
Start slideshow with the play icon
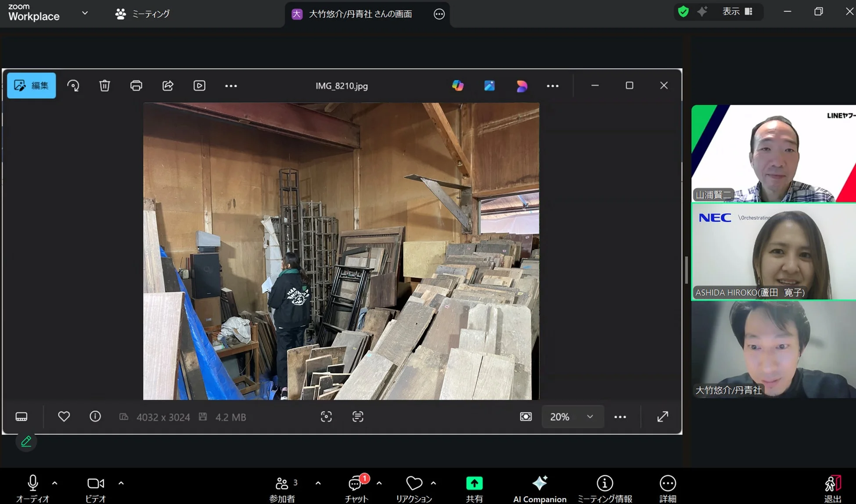coord(199,86)
